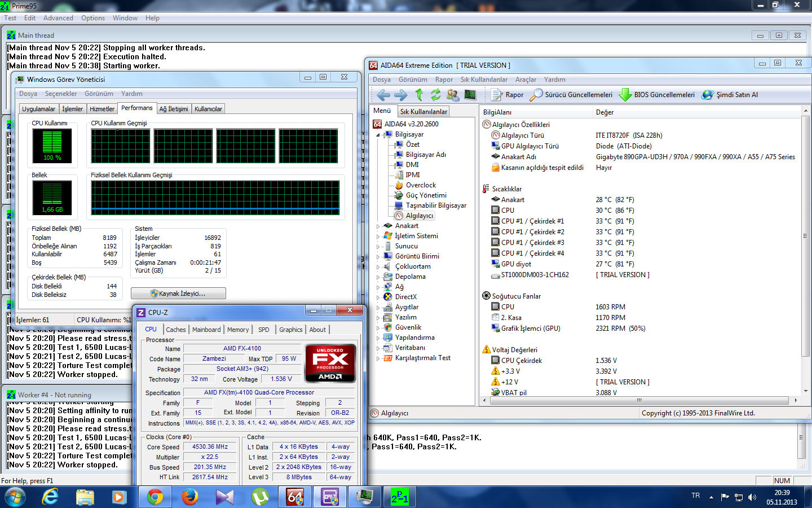The height and width of the screenshot is (508, 812).
Task: Open Memory tab in CPU-Z
Action: 238,330
